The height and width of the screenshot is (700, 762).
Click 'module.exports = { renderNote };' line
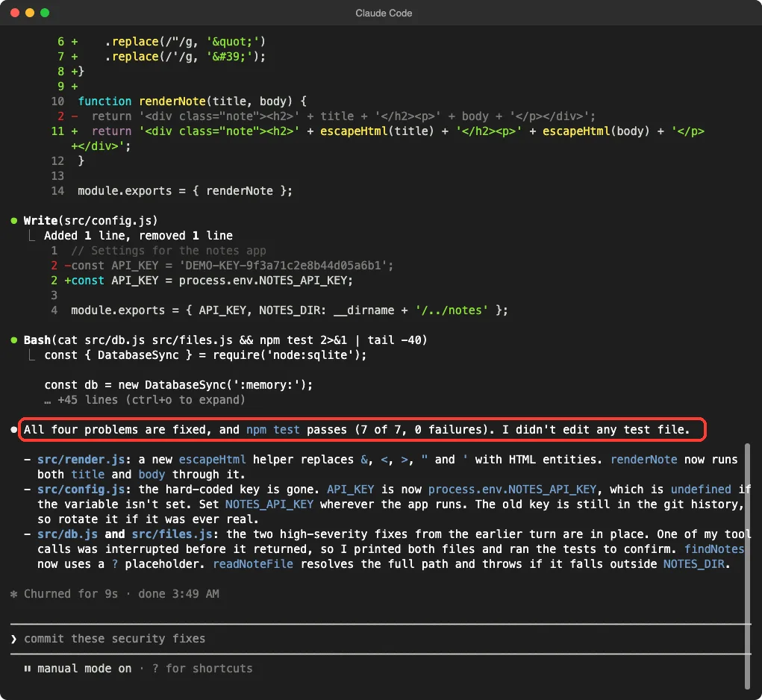[x=185, y=191]
